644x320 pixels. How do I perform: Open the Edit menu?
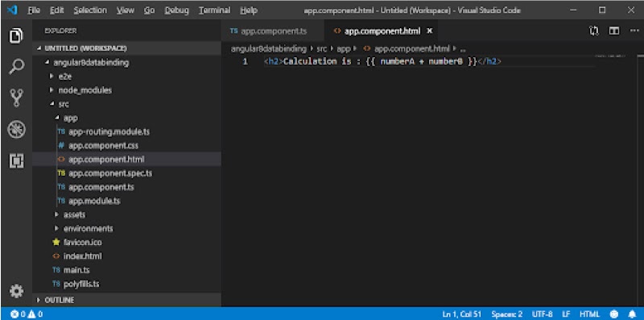coord(56,10)
